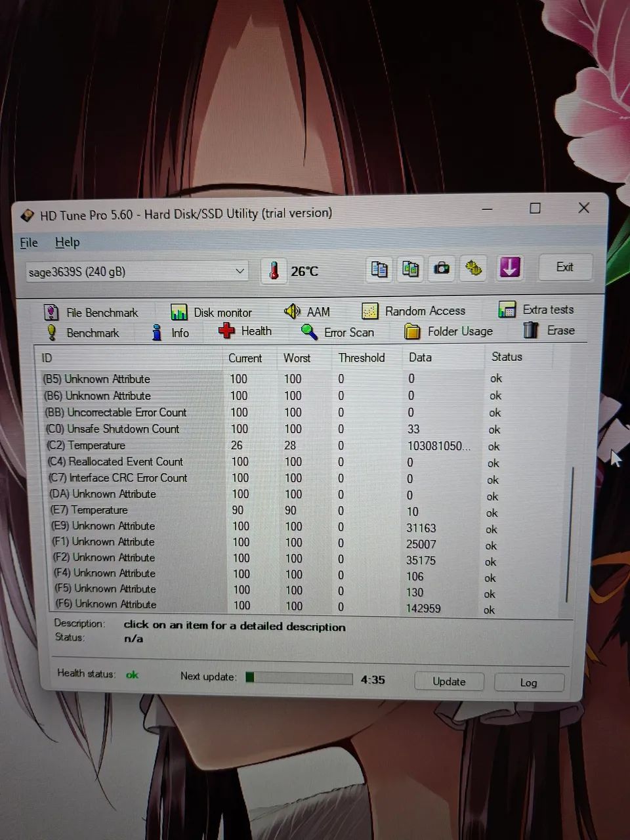The height and width of the screenshot is (840, 630).
Task: Click the HD Tune Pro title bar icon
Action: click(27, 216)
